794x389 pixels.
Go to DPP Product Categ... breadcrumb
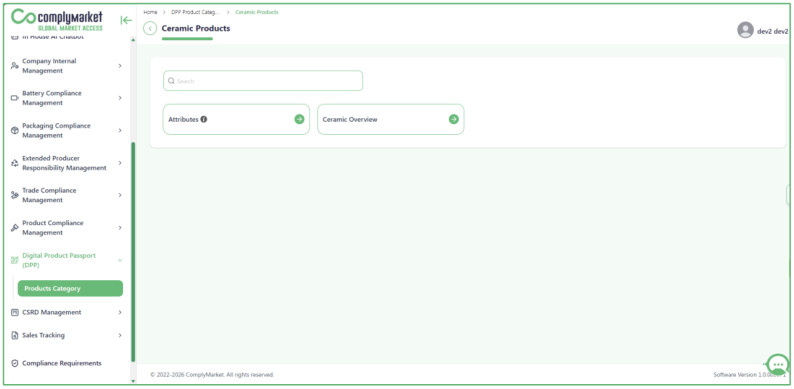click(195, 12)
